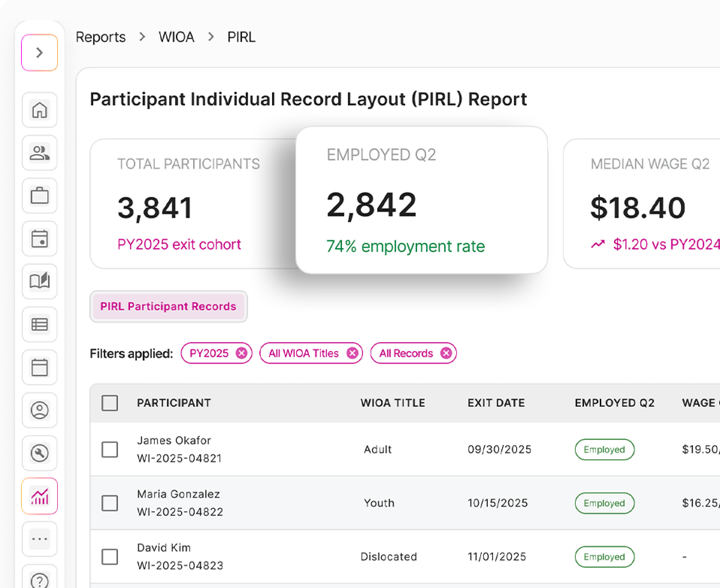The width and height of the screenshot is (720, 588).
Task: Navigate to WIOA breadcrumb link
Action: pos(176,37)
